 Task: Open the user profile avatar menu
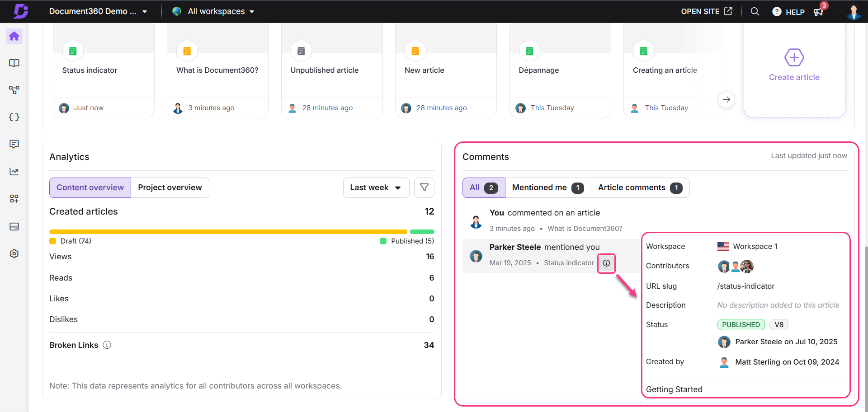click(854, 12)
